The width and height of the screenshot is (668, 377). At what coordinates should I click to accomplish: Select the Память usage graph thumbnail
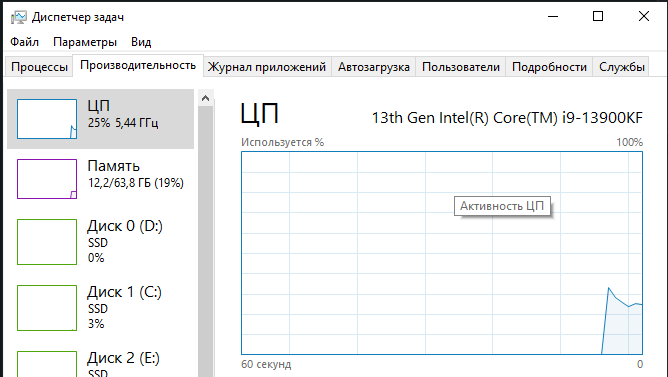point(47,179)
